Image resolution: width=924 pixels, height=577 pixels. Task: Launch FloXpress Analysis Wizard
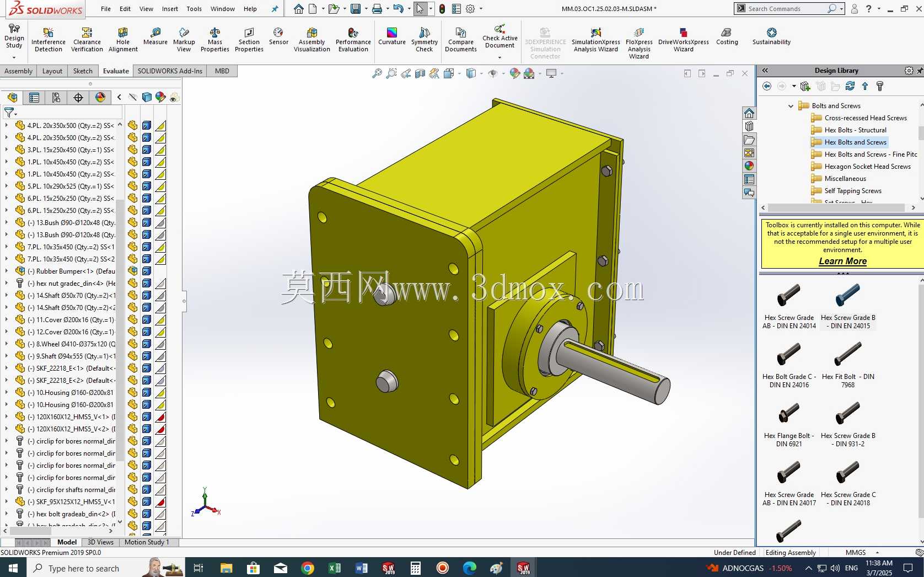(639, 43)
